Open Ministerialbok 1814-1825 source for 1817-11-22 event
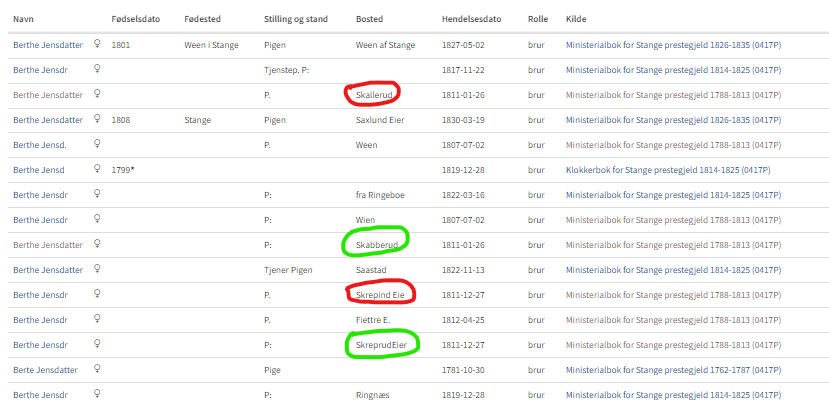 coord(673,70)
